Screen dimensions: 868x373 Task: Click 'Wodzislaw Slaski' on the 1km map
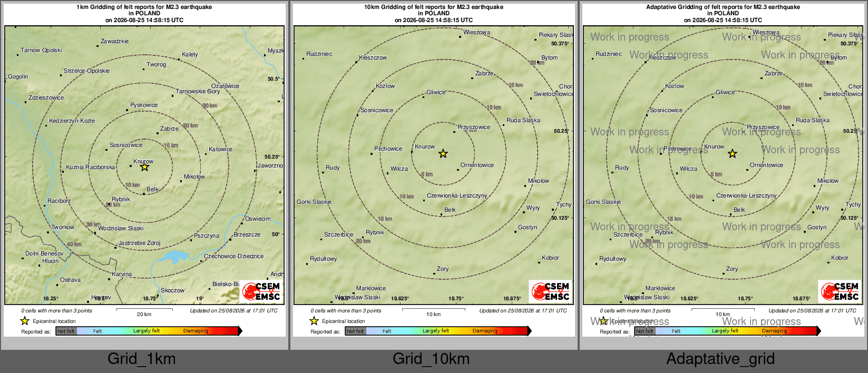click(121, 228)
